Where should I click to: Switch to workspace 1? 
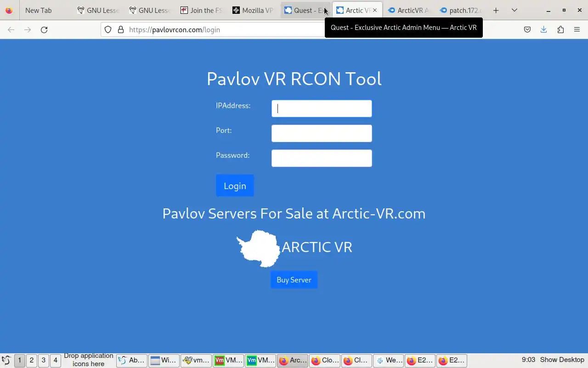pyautogui.click(x=19, y=360)
